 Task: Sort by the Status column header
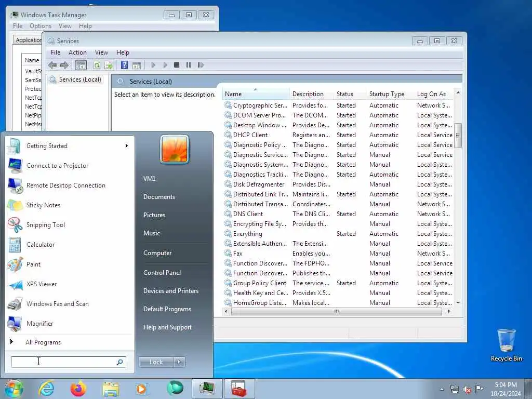pos(350,94)
